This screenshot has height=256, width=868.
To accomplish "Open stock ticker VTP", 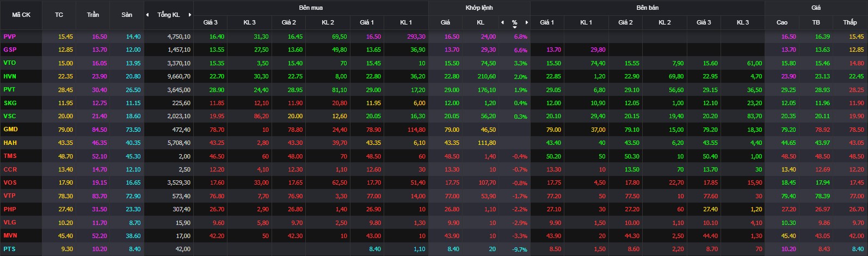I will coord(10,196).
